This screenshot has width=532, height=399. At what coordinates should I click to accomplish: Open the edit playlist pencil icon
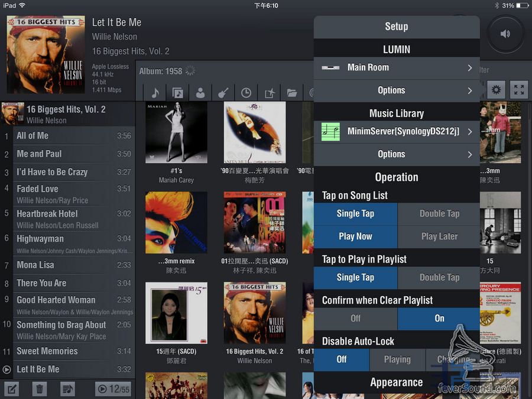[x=12, y=389]
